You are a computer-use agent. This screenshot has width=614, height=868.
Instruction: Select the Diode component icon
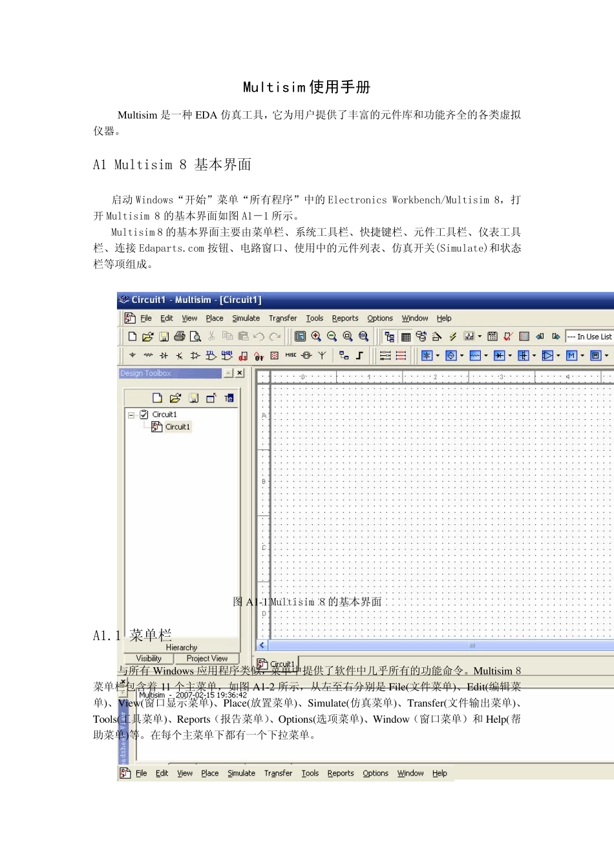164,355
